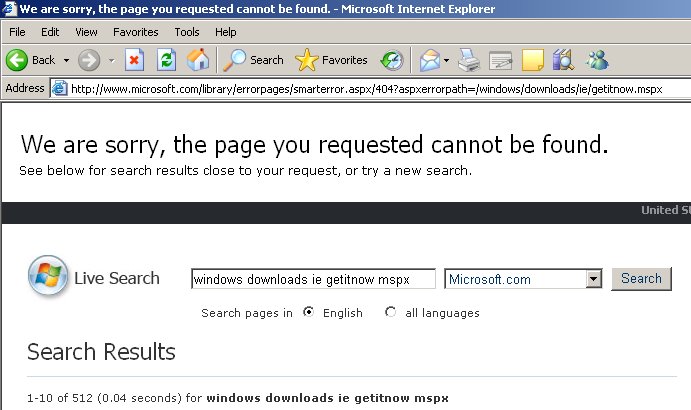Screen dimensions: 691x410
Task: Expand the Mail dropdown arrow
Action: coord(446,60)
